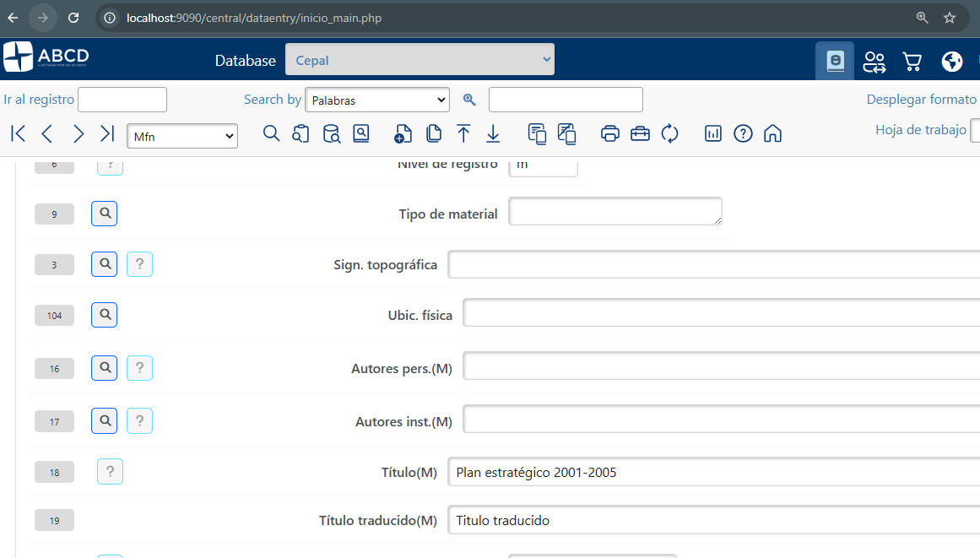Click the print icon in toolbar
Screen dimensions: 980x558
point(610,133)
